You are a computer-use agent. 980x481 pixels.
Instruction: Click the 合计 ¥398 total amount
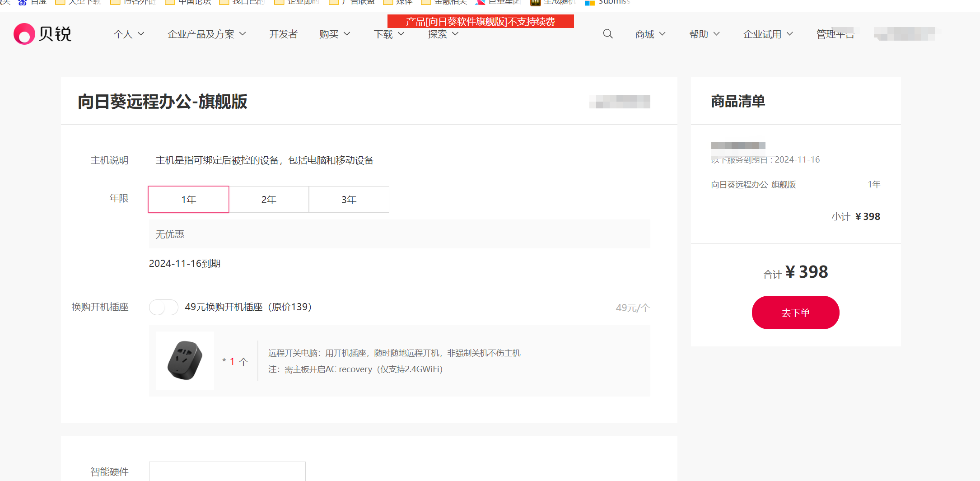795,272
